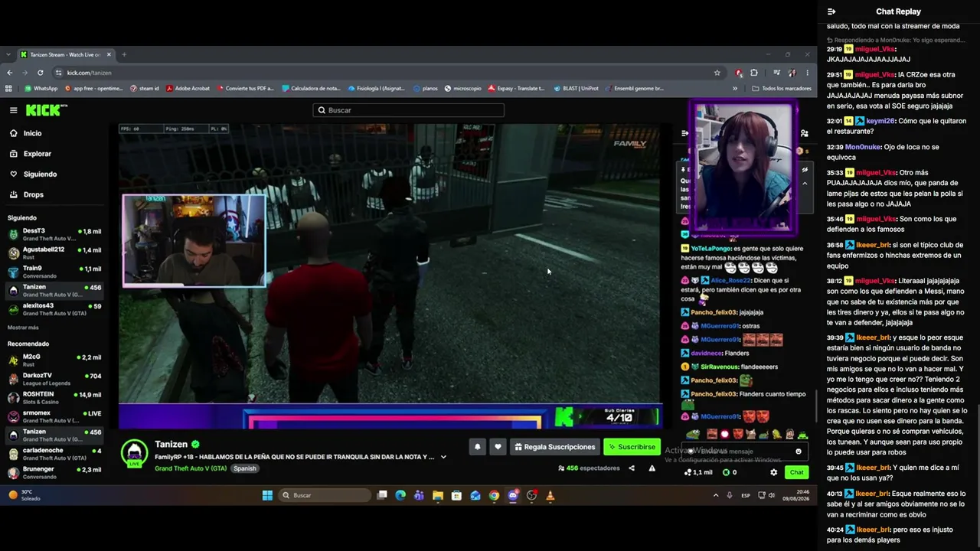Open srmomex's recommended channel
Viewport: 980px width, 551px height.
pyautogui.click(x=54, y=416)
